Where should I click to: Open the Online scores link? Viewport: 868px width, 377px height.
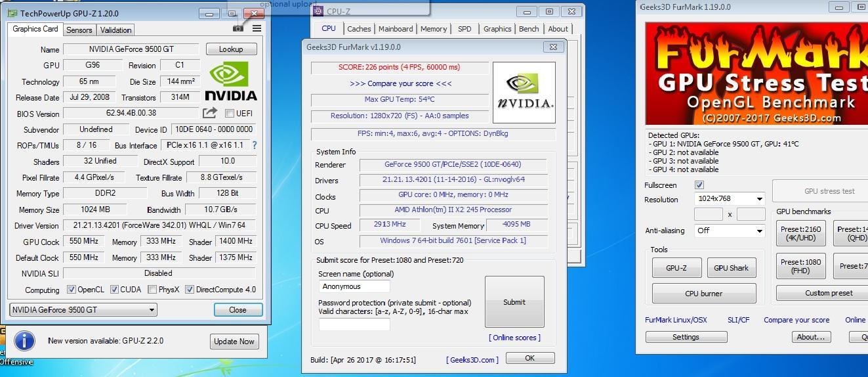tap(514, 338)
